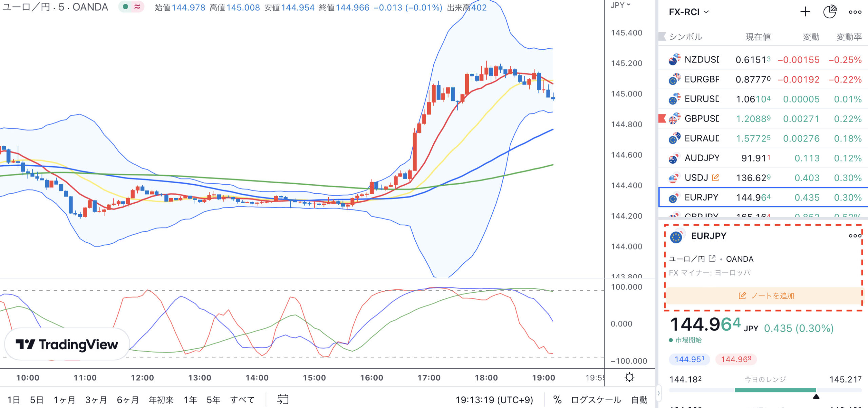Select the 1ヶ月 time range
This screenshot has height=408, width=868.
(64, 400)
